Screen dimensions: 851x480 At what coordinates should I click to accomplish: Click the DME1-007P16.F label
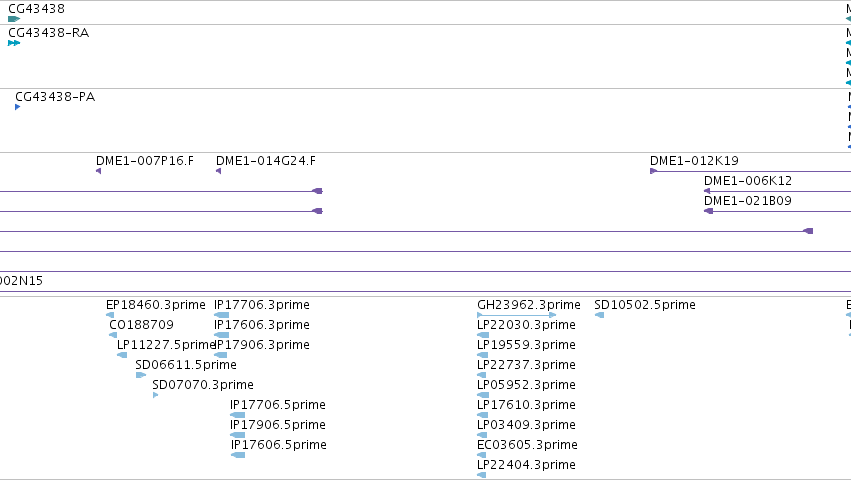click(145, 161)
